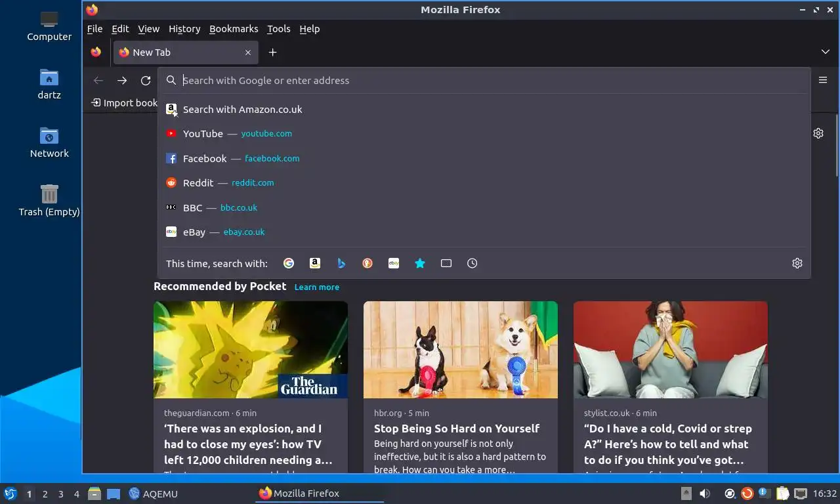840x504 pixels.
Task: Switch to workspace 2 in taskbar
Action: 45,494
